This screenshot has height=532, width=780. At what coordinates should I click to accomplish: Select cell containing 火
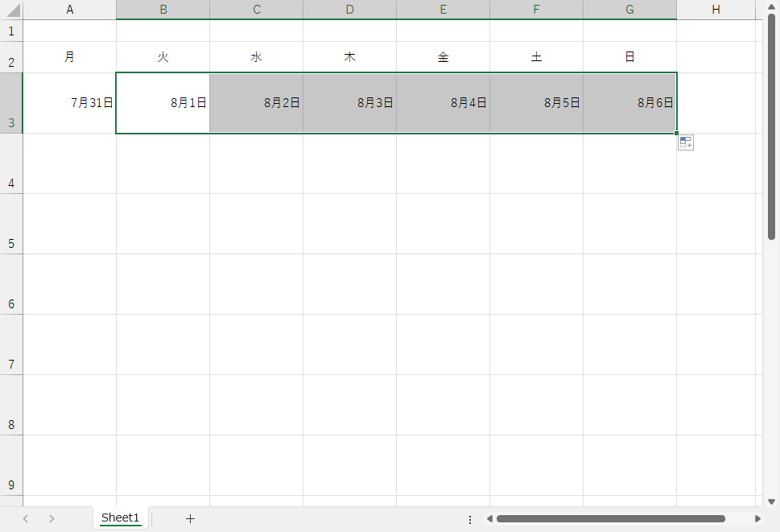pos(163,57)
